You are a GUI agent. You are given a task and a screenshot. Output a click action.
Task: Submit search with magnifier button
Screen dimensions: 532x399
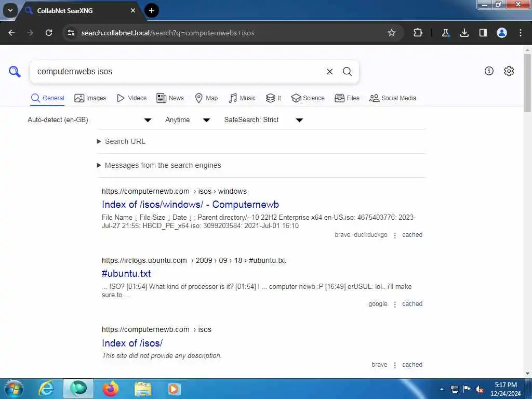click(x=347, y=72)
